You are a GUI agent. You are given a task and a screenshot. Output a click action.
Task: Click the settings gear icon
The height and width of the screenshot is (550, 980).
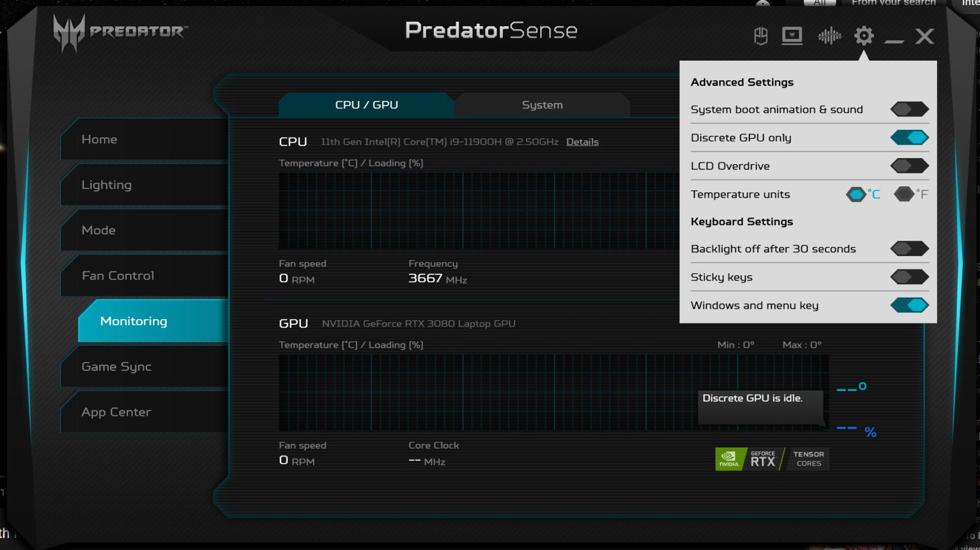pyautogui.click(x=864, y=36)
